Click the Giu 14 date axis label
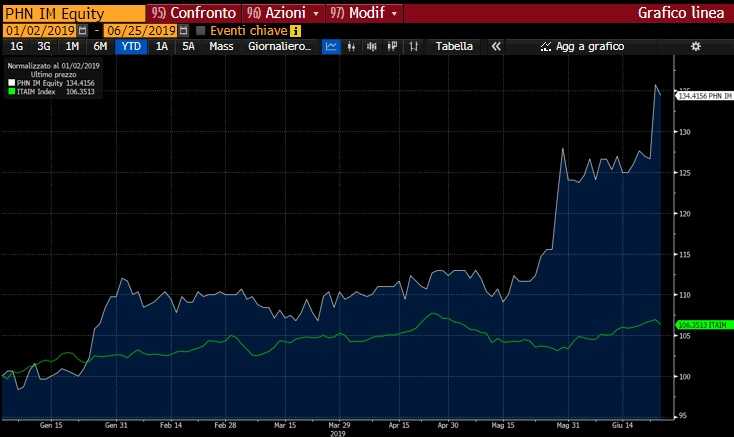The image size is (734, 437). (623, 425)
